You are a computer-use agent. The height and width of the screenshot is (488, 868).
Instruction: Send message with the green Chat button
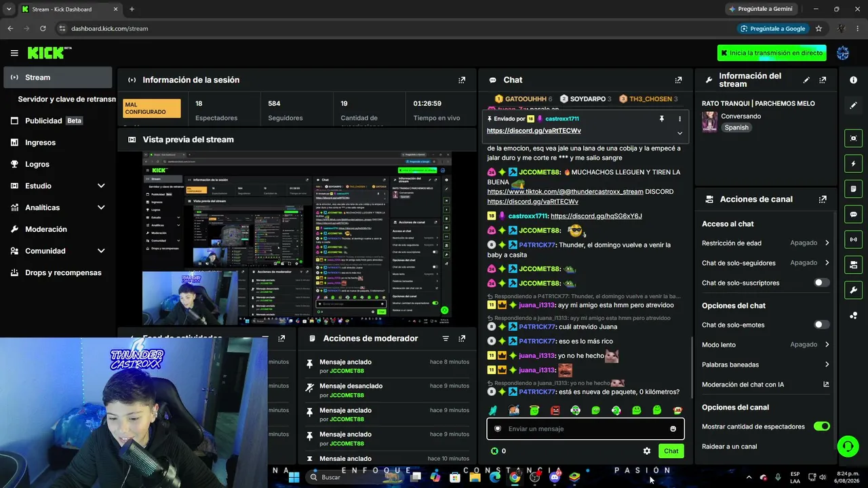(671, 451)
